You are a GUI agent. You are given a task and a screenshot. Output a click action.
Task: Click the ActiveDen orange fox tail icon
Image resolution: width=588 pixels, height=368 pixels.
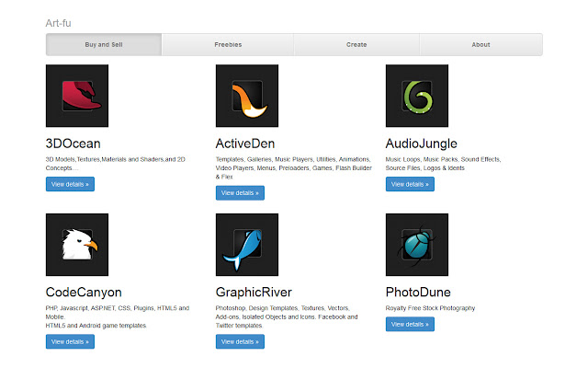(247, 96)
